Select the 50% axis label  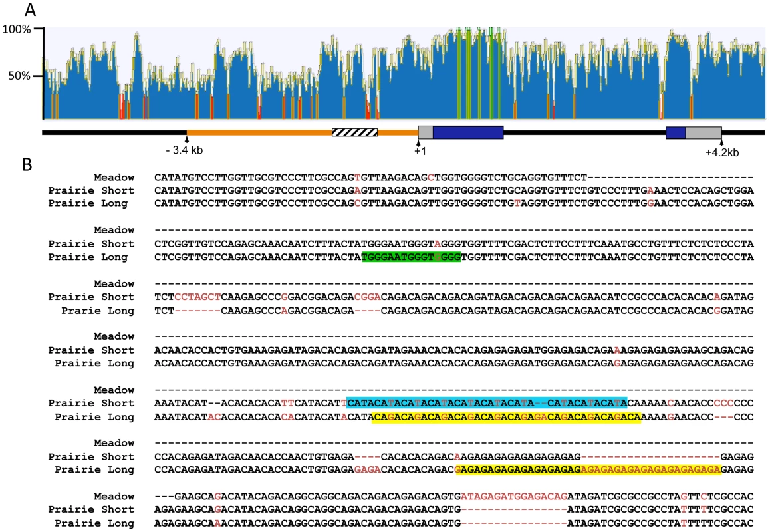point(20,76)
